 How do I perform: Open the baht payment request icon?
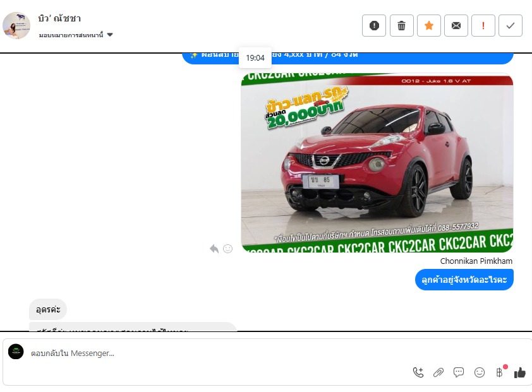499,372
